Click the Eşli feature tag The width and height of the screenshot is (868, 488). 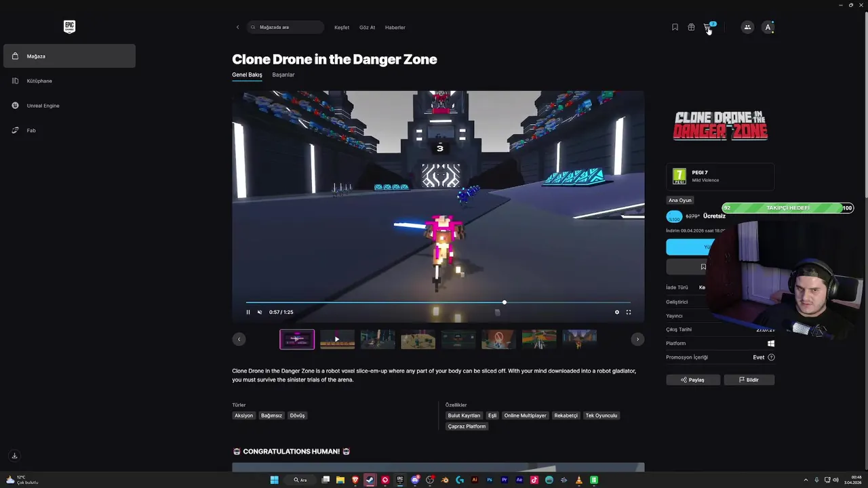point(492,415)
